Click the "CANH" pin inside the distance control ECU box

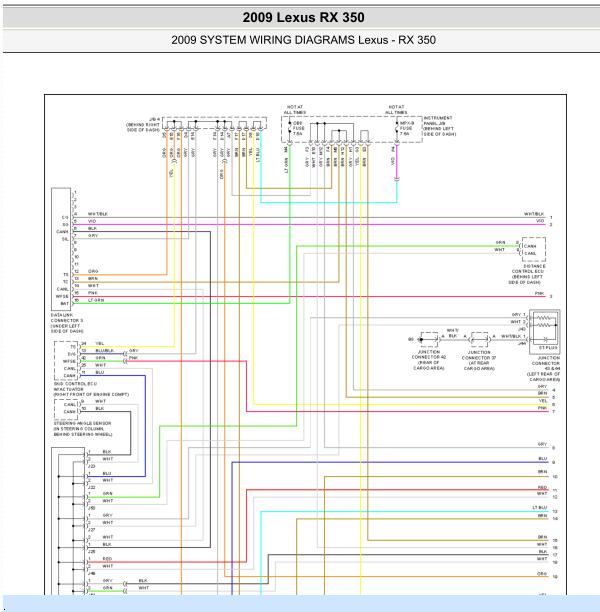530,246
